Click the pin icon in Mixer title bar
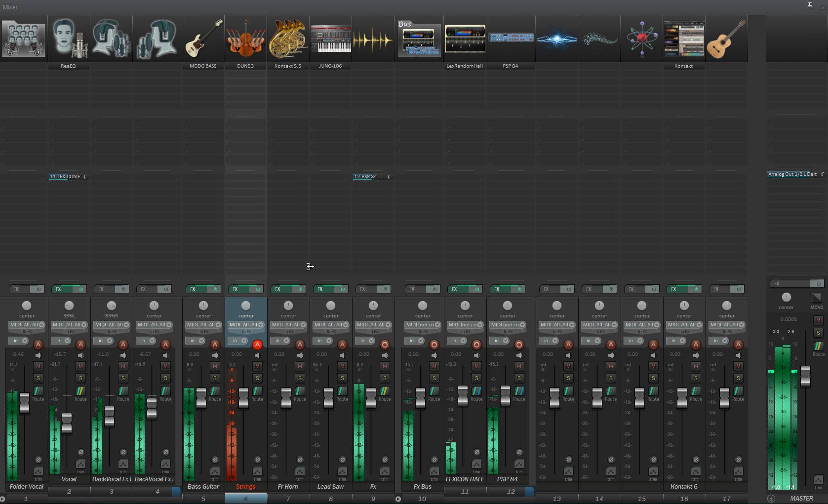Screen dimensions: 828x504 [810, 6]
